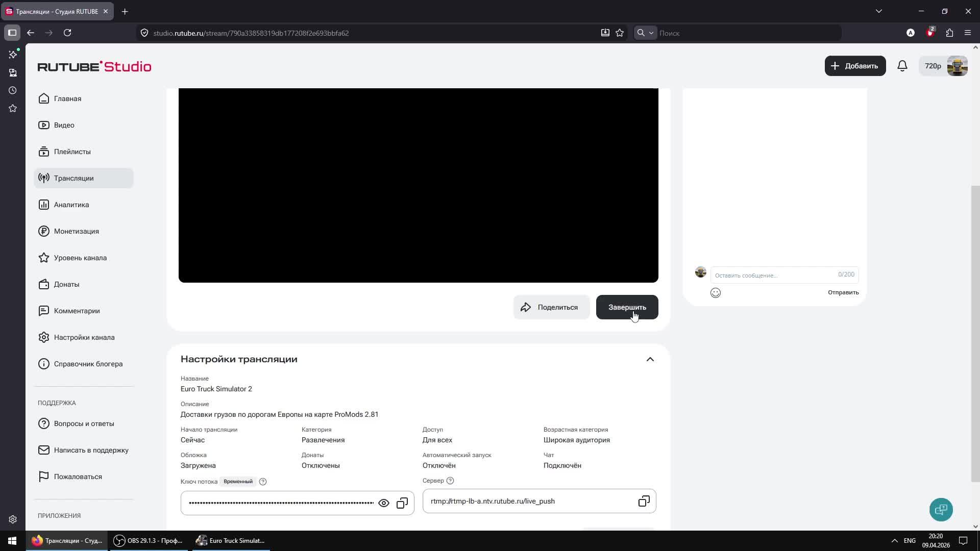
Task: Toggle the browser sidebar panel
Action: click(12, 33)
